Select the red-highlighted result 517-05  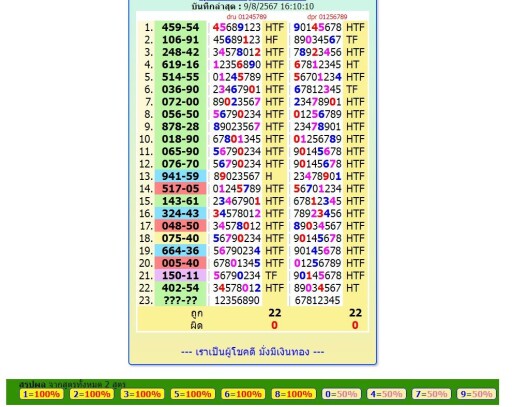click(180, 188)
